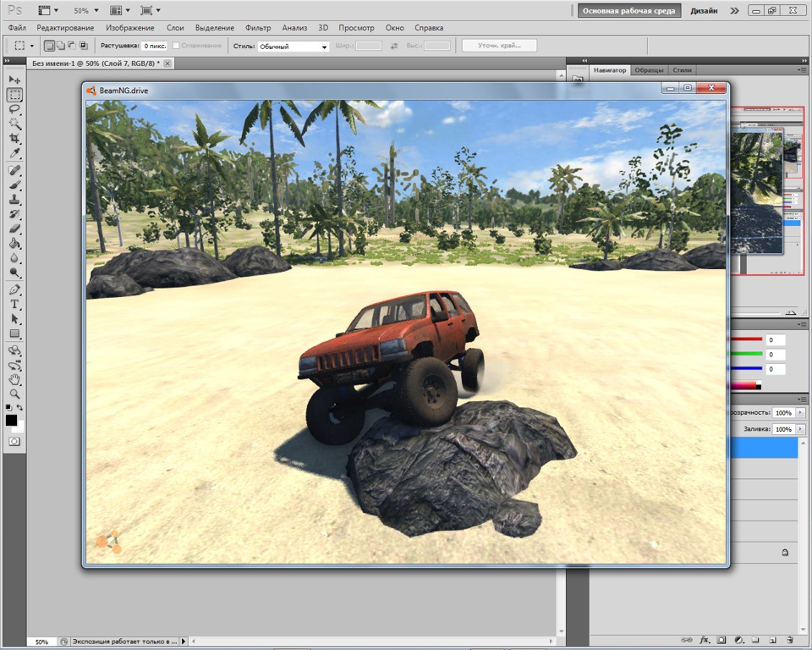Select the Crop tool

[x=14, y=139]
